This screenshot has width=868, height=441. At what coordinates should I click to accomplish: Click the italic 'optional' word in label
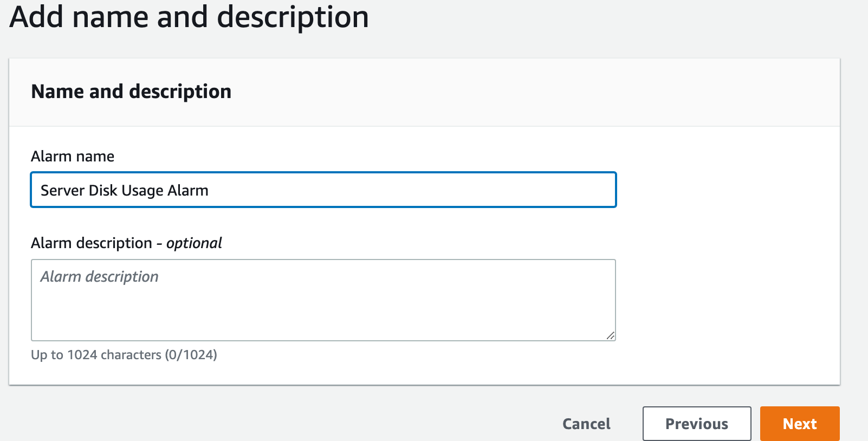[x=194, y=243]
